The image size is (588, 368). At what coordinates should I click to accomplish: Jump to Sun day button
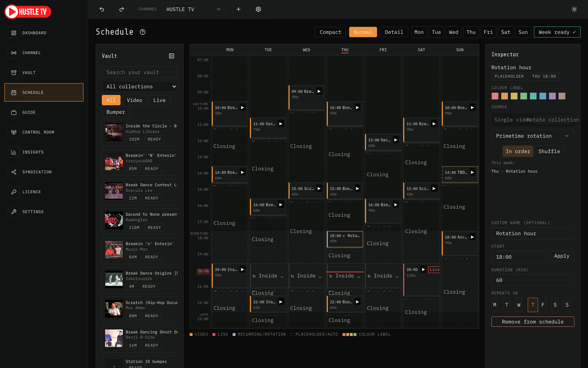[x=523, y=32]
